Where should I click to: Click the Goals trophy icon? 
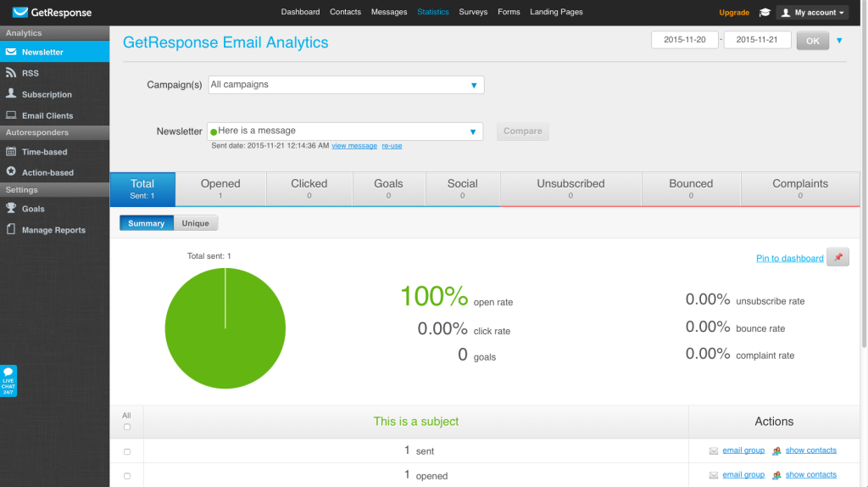point(11,208)
